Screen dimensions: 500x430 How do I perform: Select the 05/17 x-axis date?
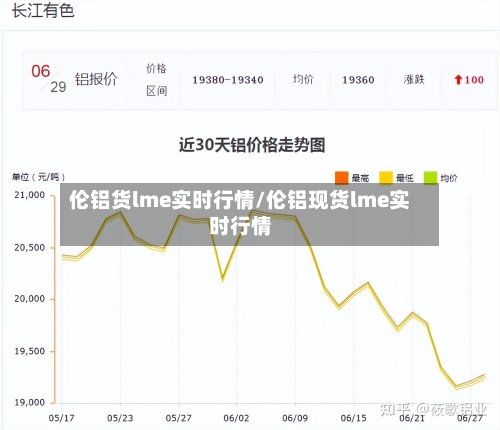pyautogui.click(x=62, y=418)
